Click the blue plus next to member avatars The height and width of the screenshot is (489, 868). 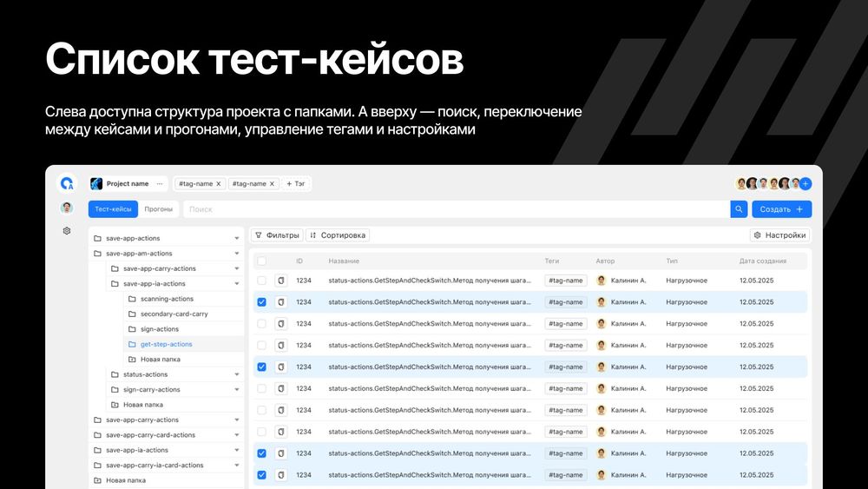tap(806, 183)
